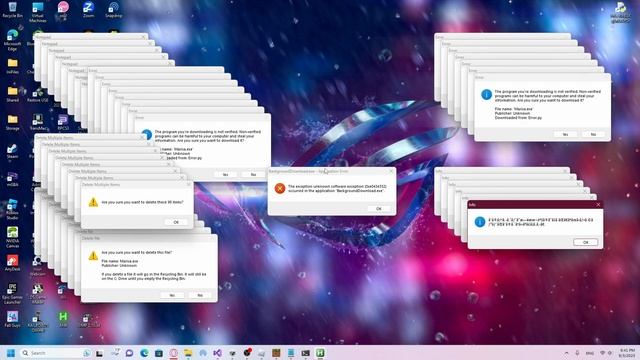Screen dimensions: 640x360
Task: Open the Fall Guys desktop shortcut
Action: pos(12,319)
